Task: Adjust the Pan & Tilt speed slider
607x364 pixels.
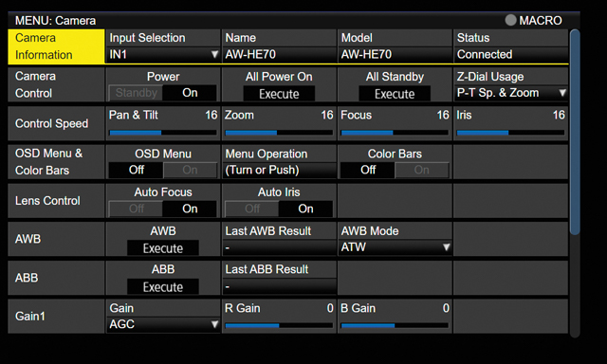Action: point(163,133)
